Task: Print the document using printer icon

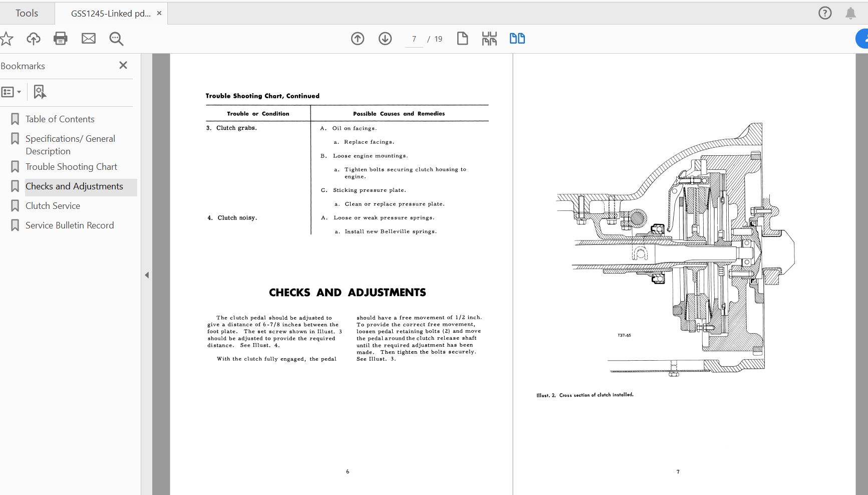Action: click(x=61, y=39)
